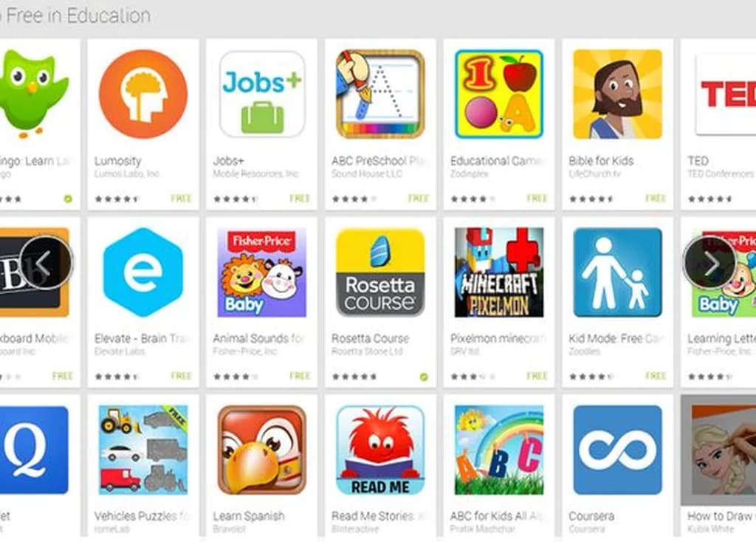Viewport: 756px width, 542px height.
Task: Open the Lumos Labs developer link
Action: [127, 174]
